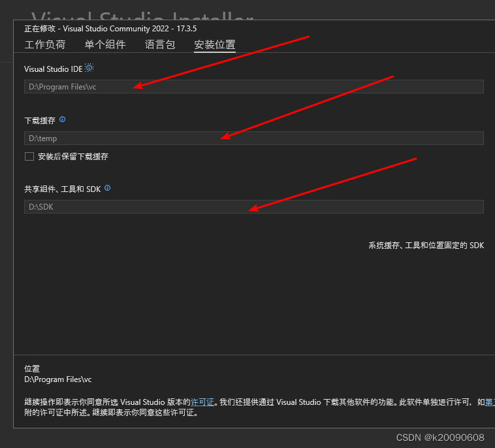Open the 工作负荷 tab
This screenshot has width=495, height=448.
click(x=45, y=44)
